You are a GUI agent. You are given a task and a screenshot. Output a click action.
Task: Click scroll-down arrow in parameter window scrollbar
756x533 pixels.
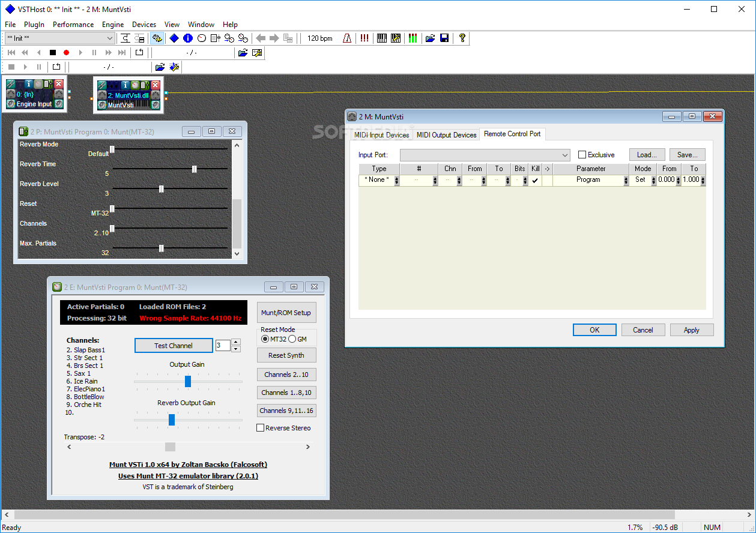(237, 254)
